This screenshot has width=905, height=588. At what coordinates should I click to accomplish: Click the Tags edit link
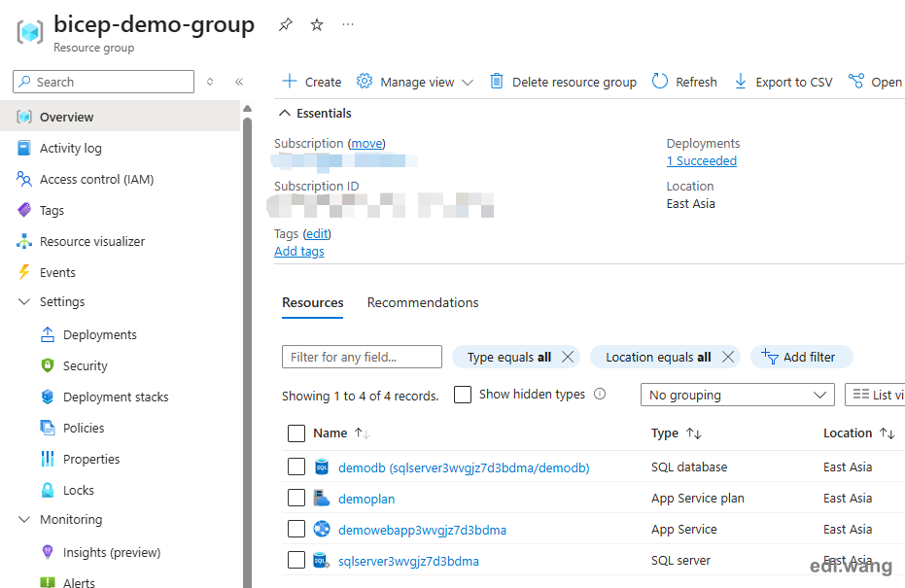click(x=317, y=233)
